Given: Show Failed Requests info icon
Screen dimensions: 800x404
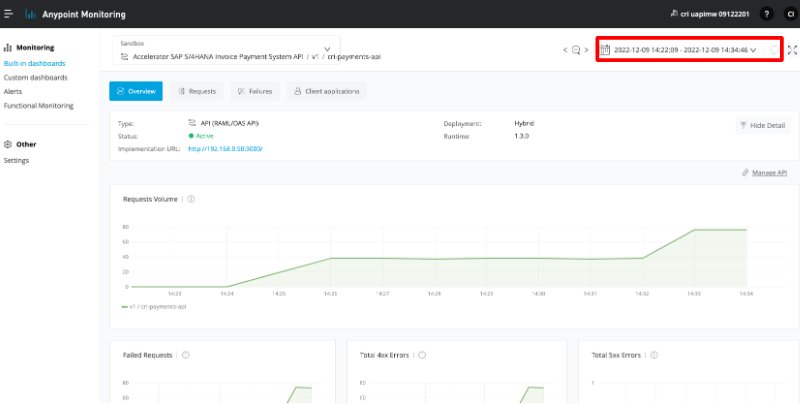Looking at the screenshot, I should coord(186,355).
